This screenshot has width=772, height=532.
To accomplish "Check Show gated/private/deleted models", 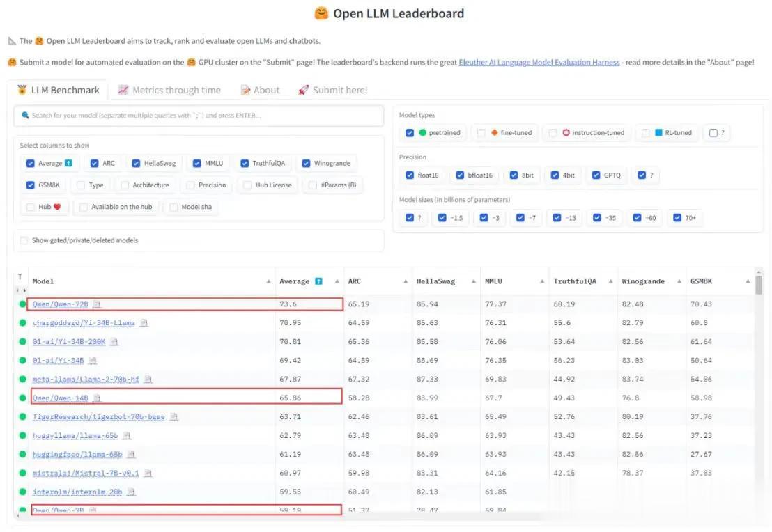I will click(24, 240).
